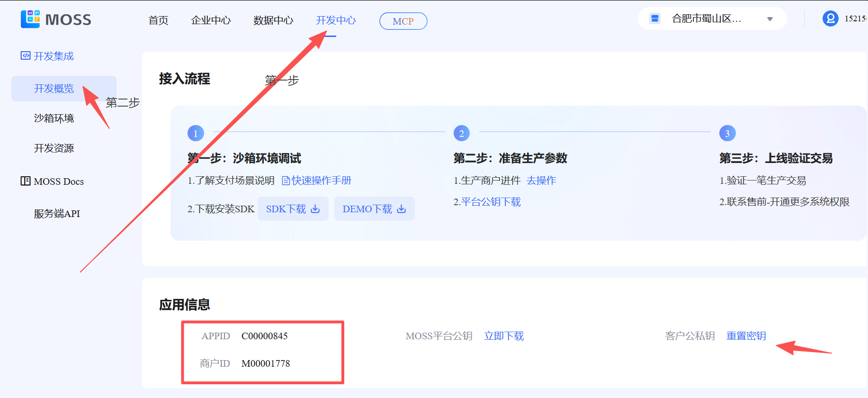This screenshot has width=868, height=398.
Task: Click step 2 circle in 接入流程
Action: coord(461,134)
